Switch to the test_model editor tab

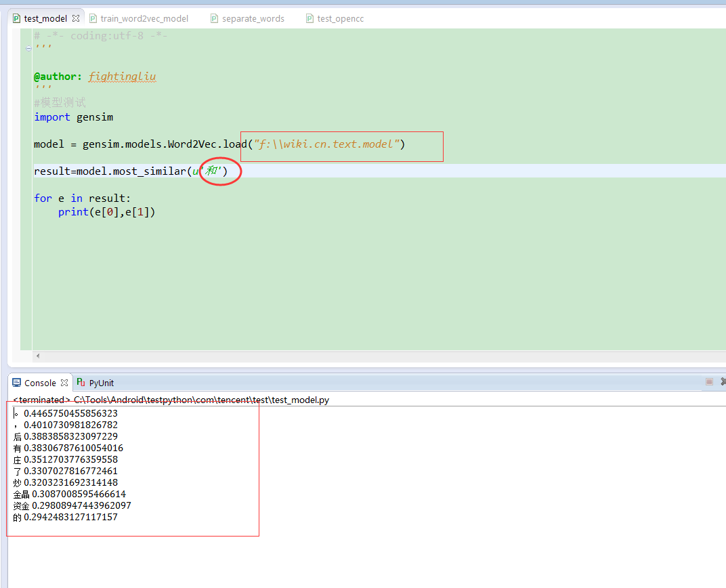pos(45,18)
